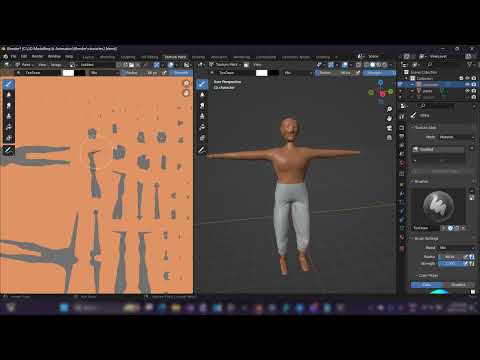Adjust Strength slider in Brush Settings

tap(451, 264)
